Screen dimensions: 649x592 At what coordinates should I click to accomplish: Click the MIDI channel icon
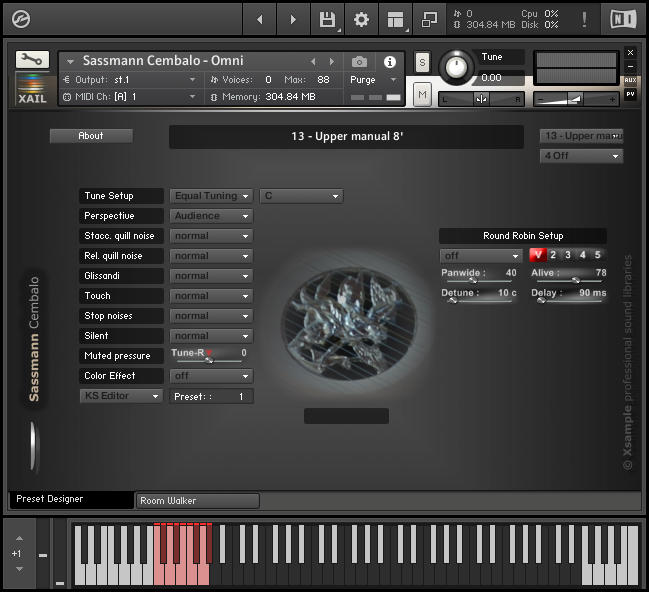click(67, 97)
